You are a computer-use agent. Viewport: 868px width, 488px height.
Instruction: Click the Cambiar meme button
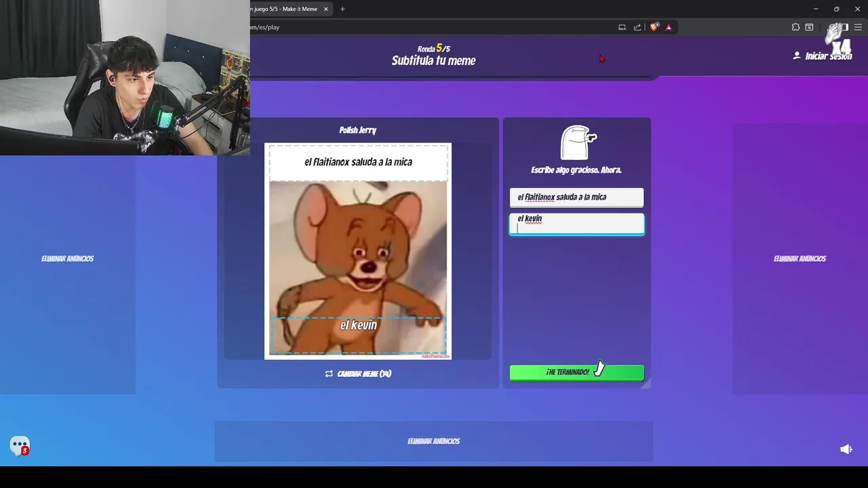pos(358,373)
